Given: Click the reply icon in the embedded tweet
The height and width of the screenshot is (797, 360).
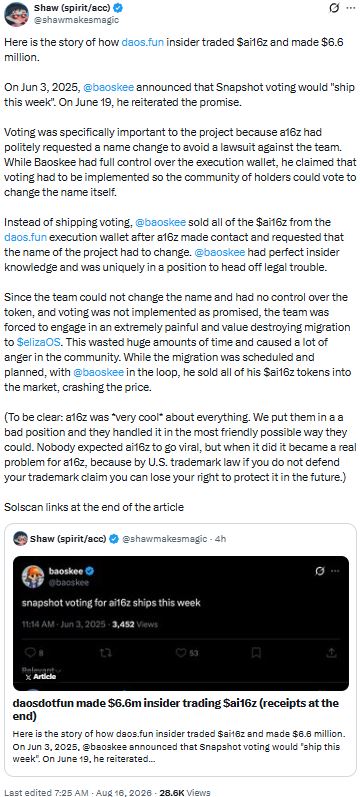Looking at the screenshot, I should 31,652.
